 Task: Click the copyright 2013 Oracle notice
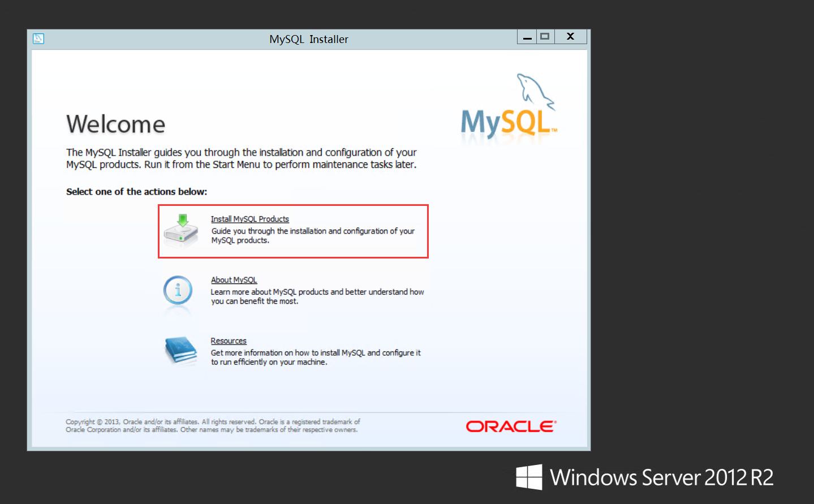(213, 426)
